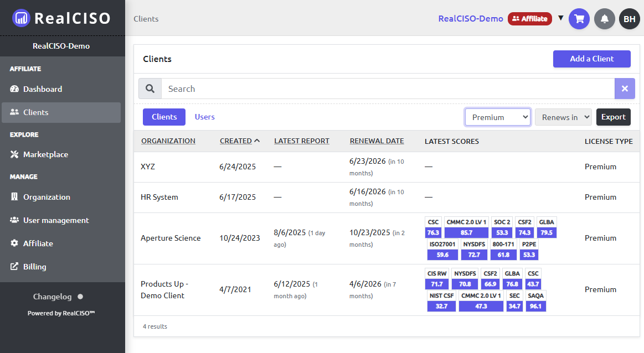Screen dimensions: 644x353
Task: Open the shopping cart icon
Action: click(579, 19)
